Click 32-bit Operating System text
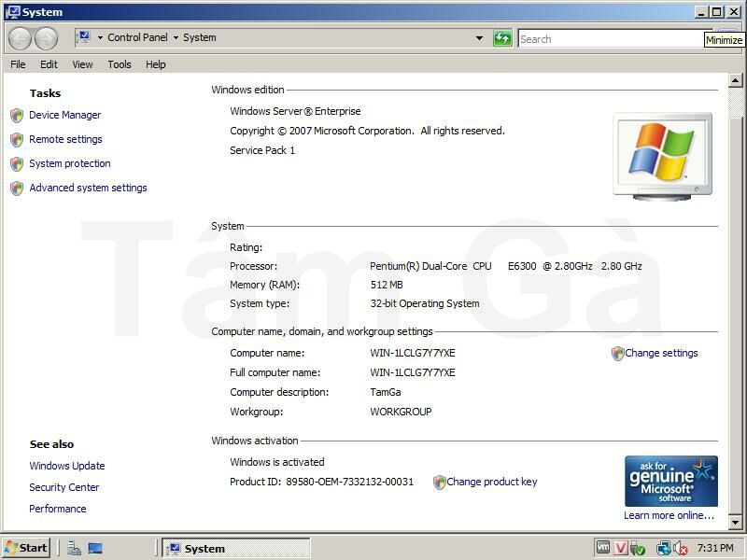 pyautogui.click(x=425, y=303)
